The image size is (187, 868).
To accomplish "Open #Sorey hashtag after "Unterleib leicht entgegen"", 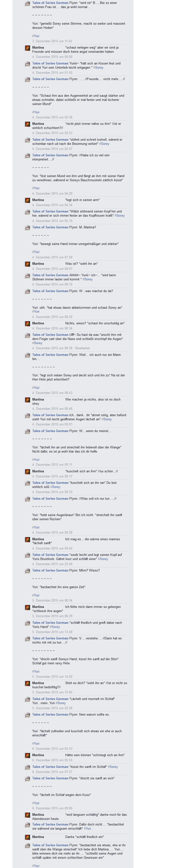I will [x=98, y=67].
